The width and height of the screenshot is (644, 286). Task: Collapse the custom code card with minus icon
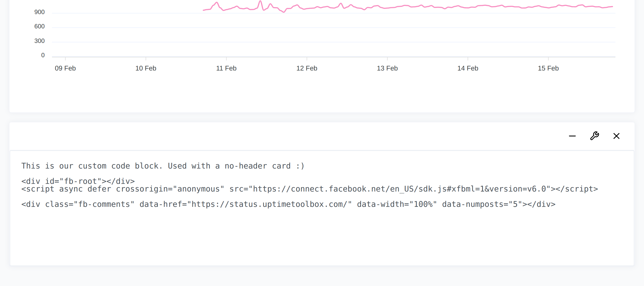click(572, 136)
